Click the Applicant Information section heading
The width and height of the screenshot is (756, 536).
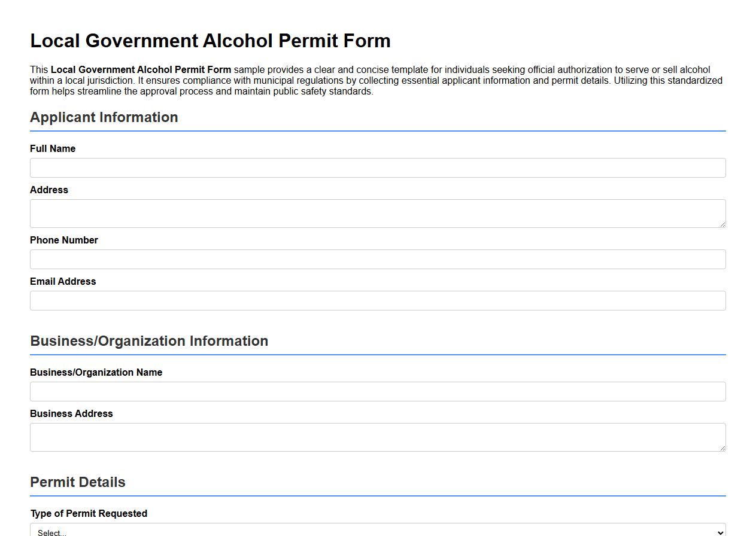pyautogui.click(x=104, y=117)
